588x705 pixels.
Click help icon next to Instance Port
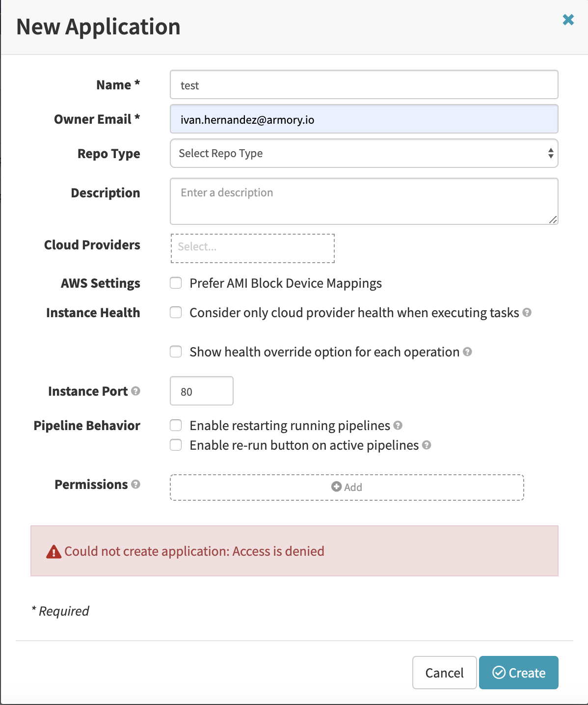click(136, 391)
